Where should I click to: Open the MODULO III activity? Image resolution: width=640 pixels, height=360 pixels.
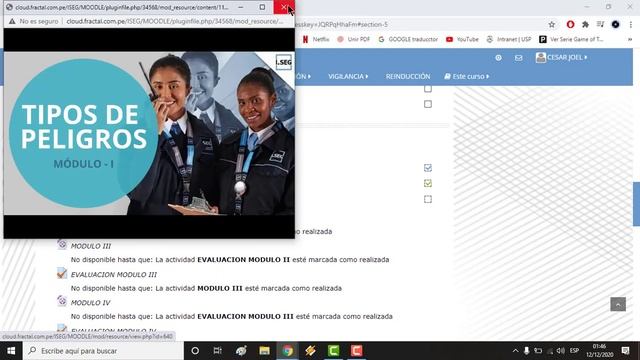(x=91, y=246)
